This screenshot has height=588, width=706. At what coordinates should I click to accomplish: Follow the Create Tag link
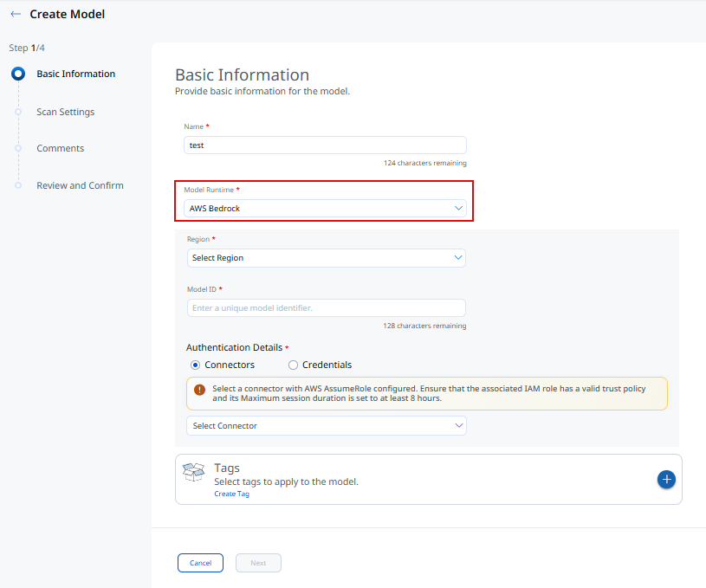[x=231, y=494]
